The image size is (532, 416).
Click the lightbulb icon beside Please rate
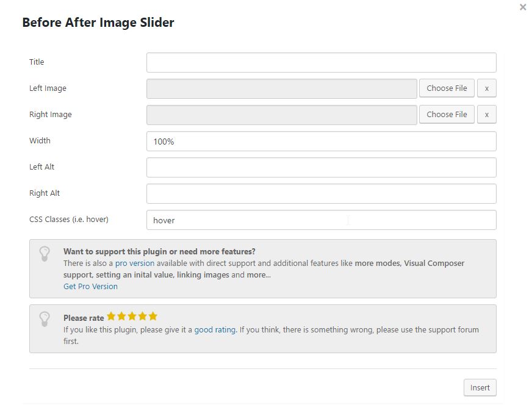pos(45,319)
